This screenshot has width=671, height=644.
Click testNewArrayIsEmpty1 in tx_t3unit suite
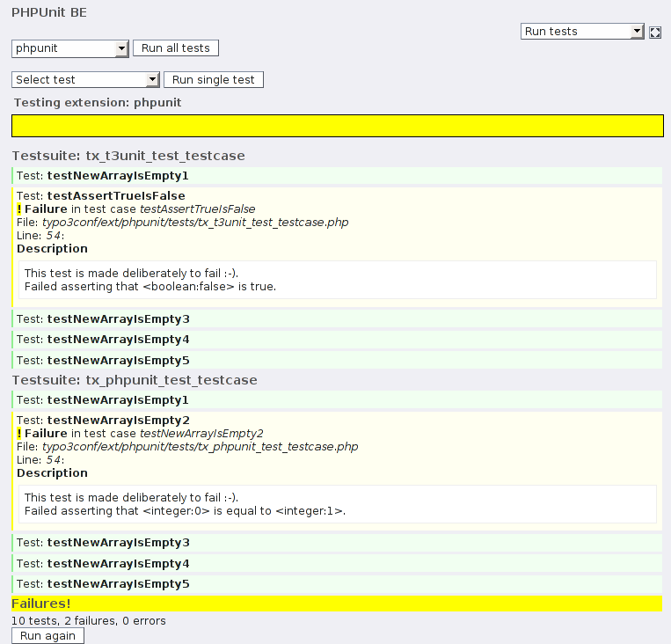[x=337, y=176]
